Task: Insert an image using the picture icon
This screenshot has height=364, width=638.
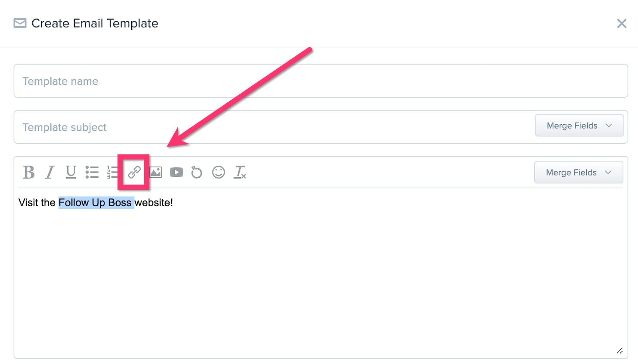Action: point(155,172)
